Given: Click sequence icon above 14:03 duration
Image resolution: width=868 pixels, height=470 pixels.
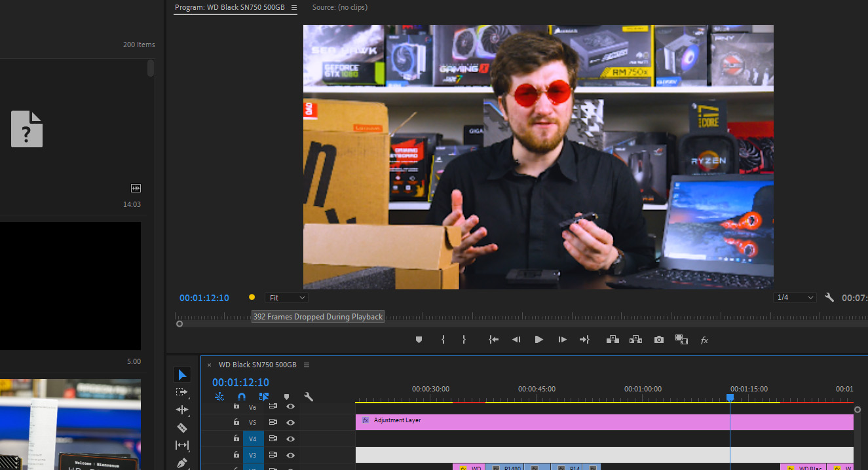Looking at the screenshot, I should coord(136,189).
